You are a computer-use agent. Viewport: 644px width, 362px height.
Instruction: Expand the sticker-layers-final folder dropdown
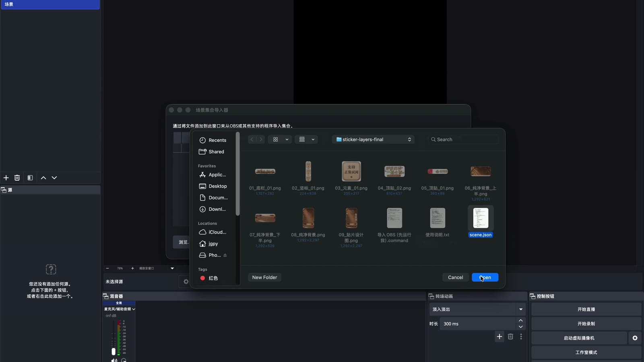(x=373, y=140)
